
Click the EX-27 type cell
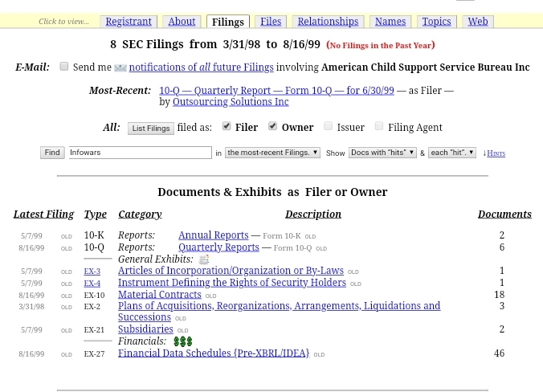(x=94, y=354)
